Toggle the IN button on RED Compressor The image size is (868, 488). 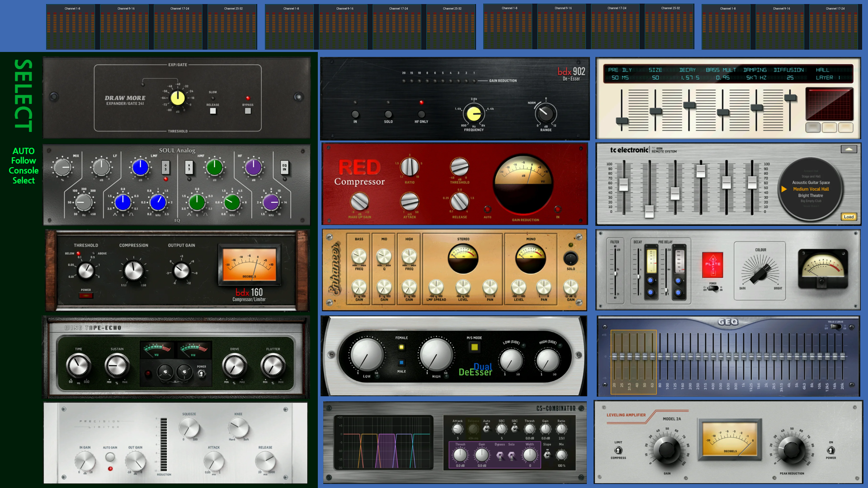[557, 209]
